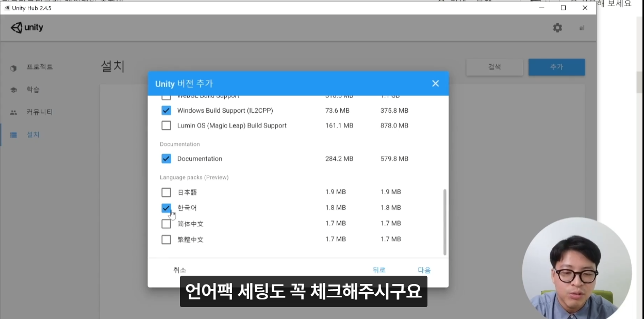Enable the 简体中文 language pack
This screenshot has width=644, height=319.
click(166, 224)
